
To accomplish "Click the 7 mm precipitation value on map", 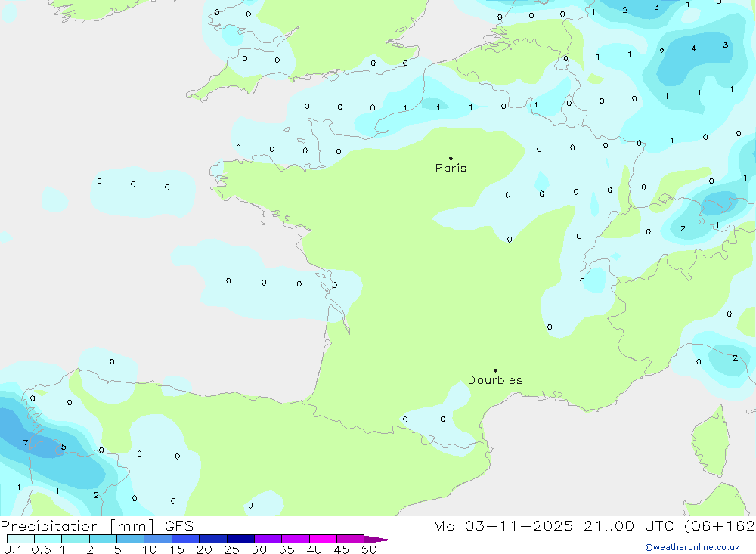I will [x=26, y=443].
